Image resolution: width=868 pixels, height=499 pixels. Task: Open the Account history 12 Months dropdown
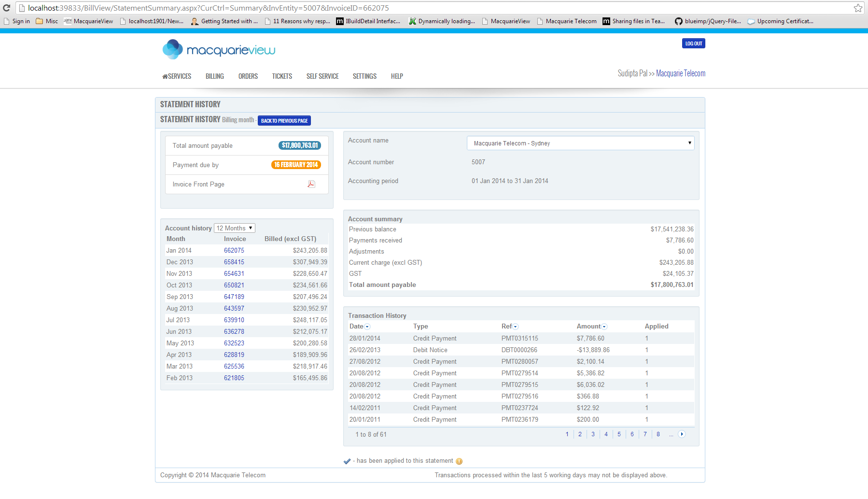pos(234,228)
